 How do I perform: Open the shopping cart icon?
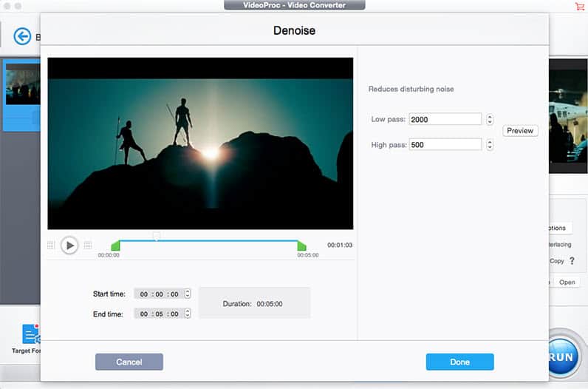point(580,6)
